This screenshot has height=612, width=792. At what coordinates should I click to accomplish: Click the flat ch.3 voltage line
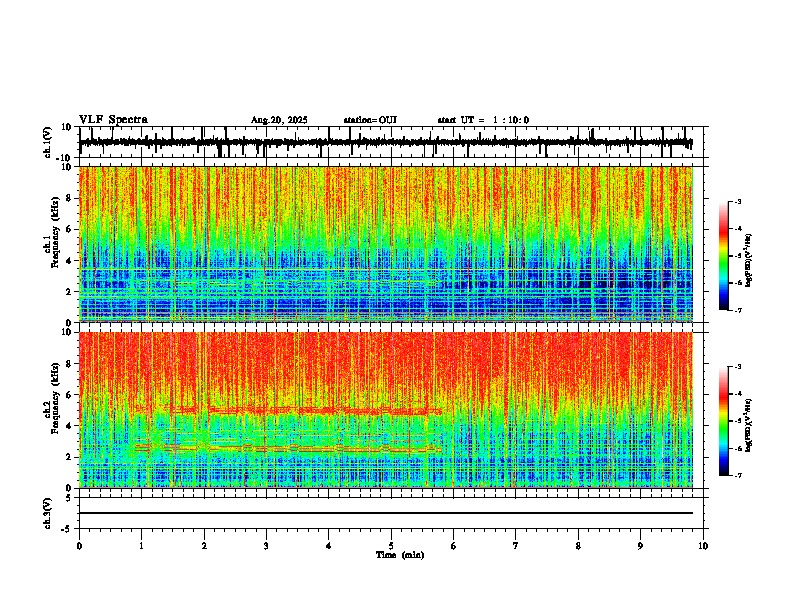pyautogui.click(x=385, y=513)
